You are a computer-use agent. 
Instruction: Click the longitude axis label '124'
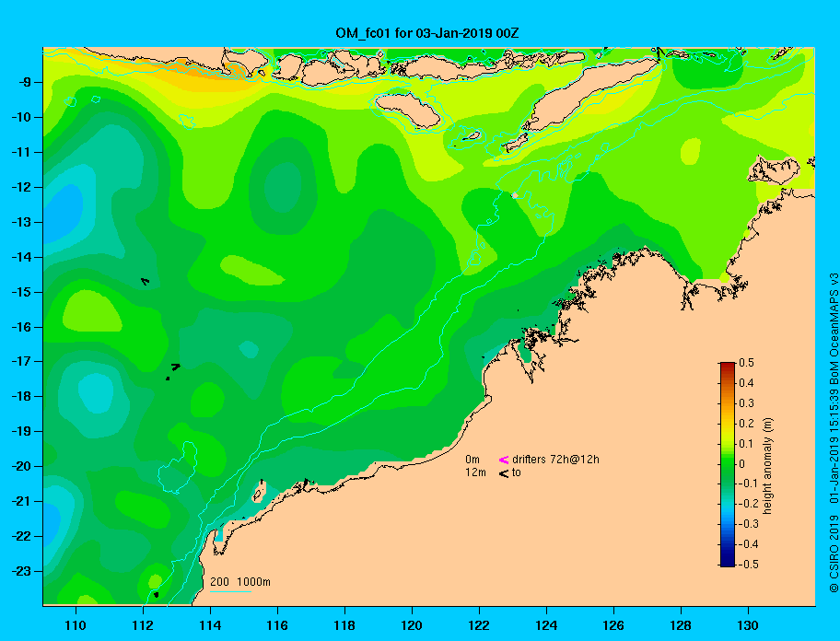[546, 625]
